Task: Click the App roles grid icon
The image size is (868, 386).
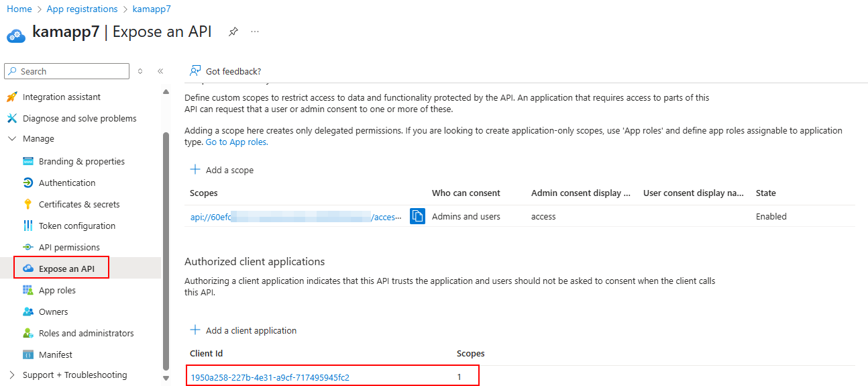Action: tap(28, 290)
